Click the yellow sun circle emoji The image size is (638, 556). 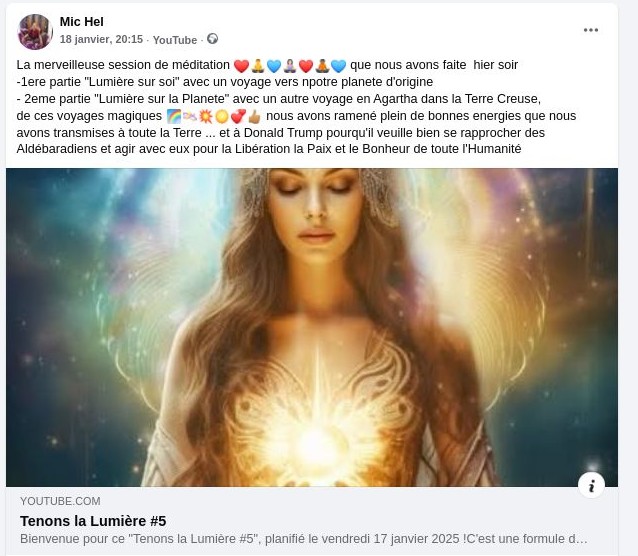click(222, 116)
